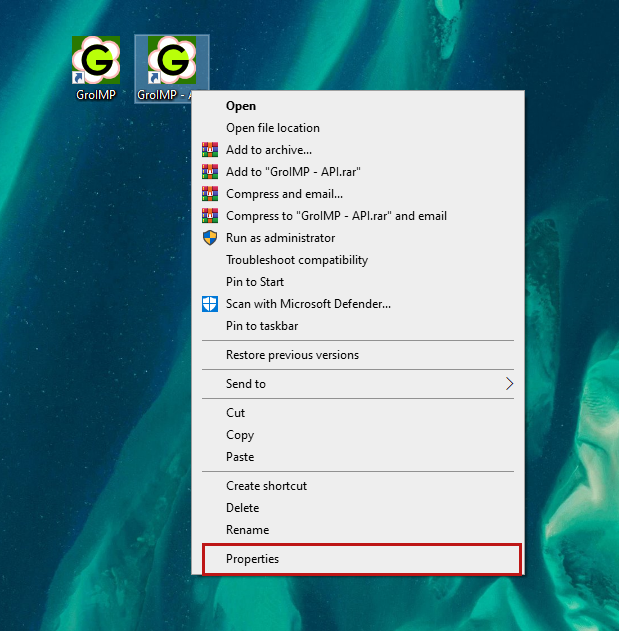Click Create shortcut menu entry
This screenshot has height=631, width=619.
(x=266, y=486)
